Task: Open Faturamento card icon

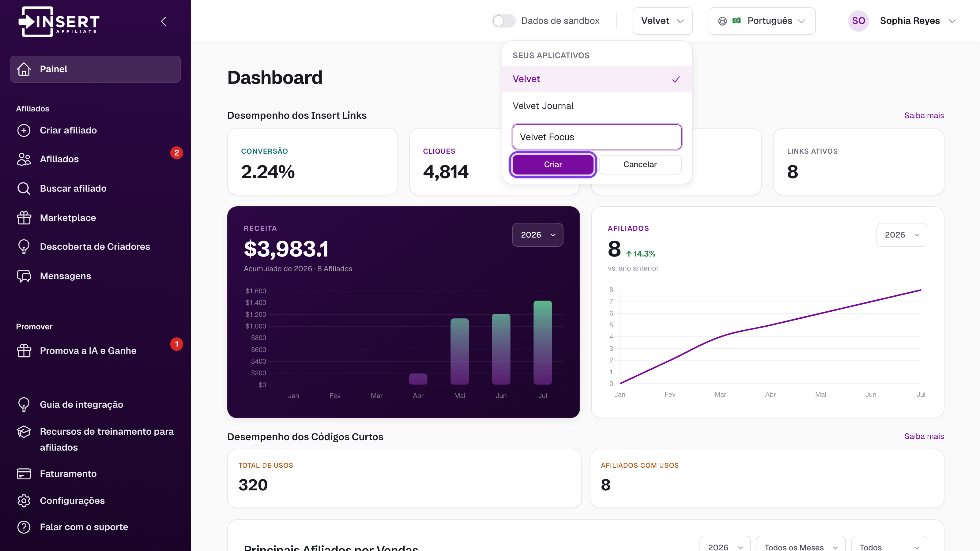Action: point(24,474)
